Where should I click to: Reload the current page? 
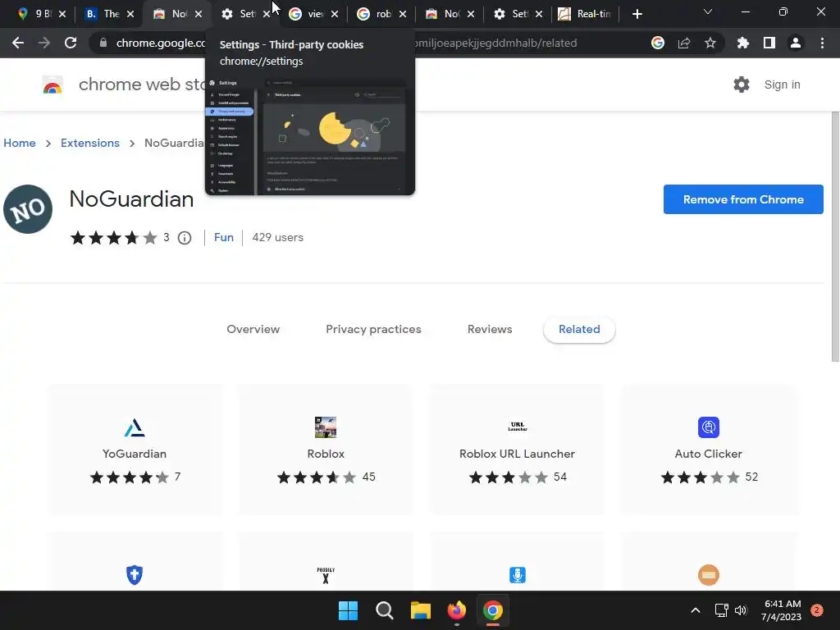[71, 43]
